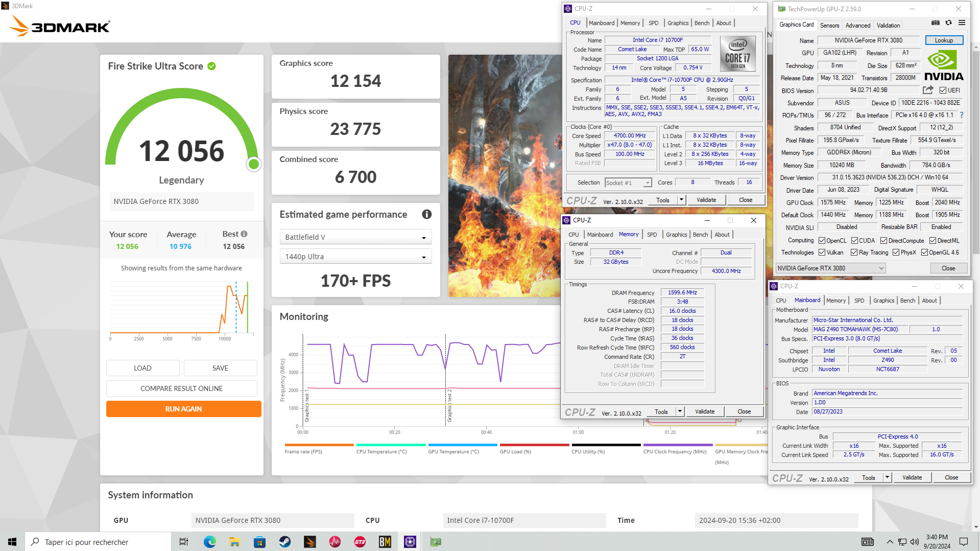Open SPD tab in the CPU-Z CPU window
Screen dimensions: 980x551
[653, 23]
